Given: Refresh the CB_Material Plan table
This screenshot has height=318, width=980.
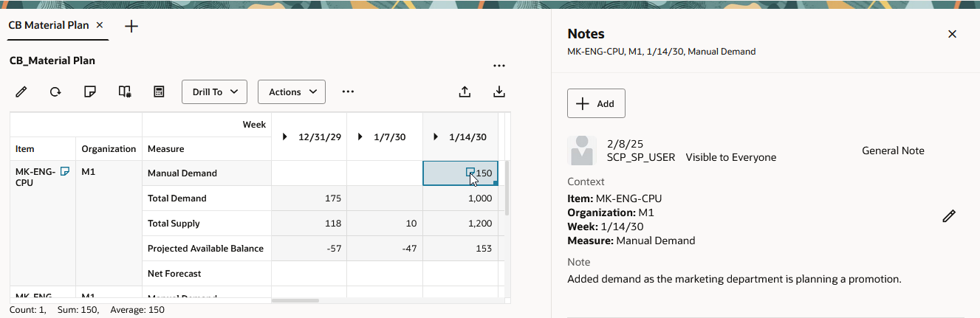Looking at the screenshot, I should [55, 91].
